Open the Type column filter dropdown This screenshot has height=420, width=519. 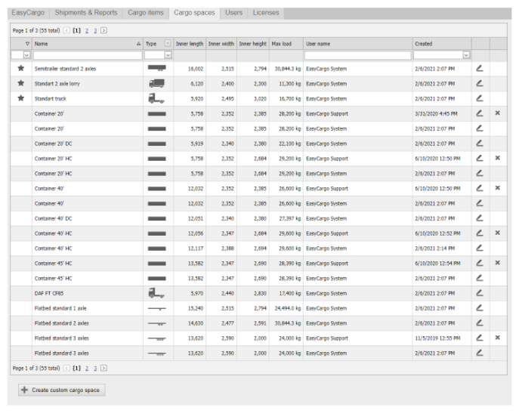pyautogui.click(x=168, y=55)
